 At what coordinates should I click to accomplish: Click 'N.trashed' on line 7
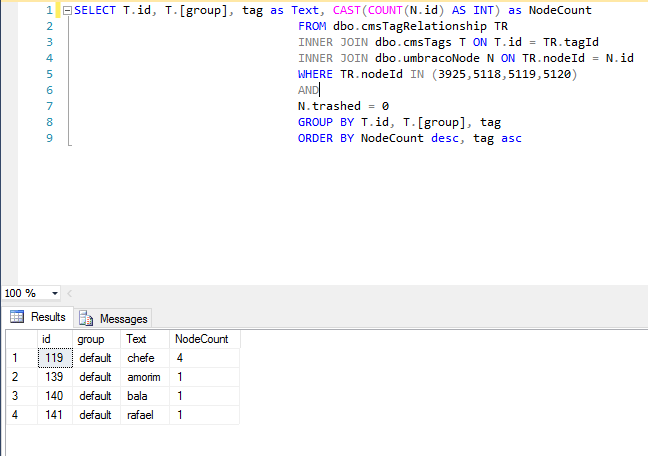329,106
